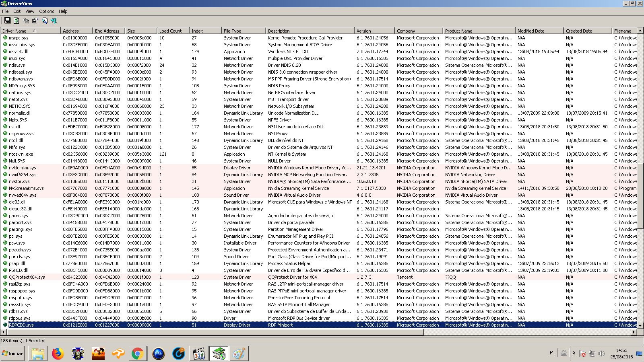
Task: Sort by the Load Count column header
Action: point(173,31)
